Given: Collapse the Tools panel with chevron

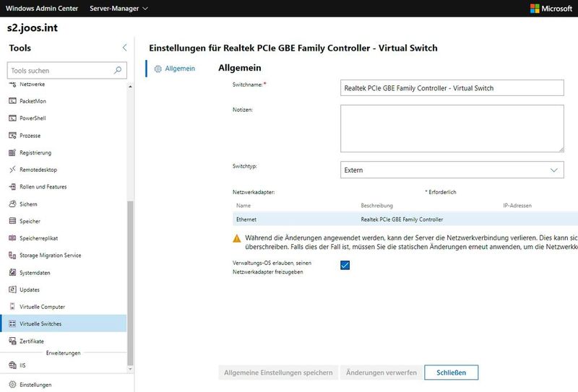Looking at the screenshot, I should [x=124, y=48].
